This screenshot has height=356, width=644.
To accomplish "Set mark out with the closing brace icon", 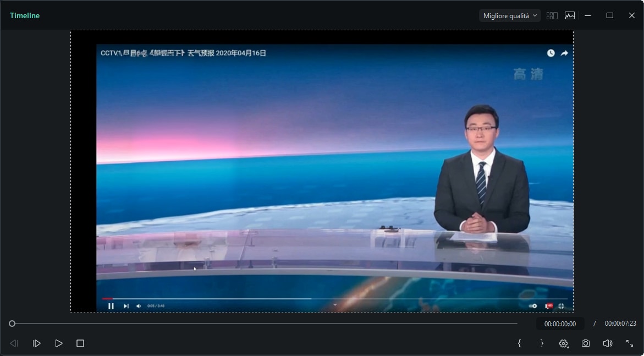I will coord(542,343).
